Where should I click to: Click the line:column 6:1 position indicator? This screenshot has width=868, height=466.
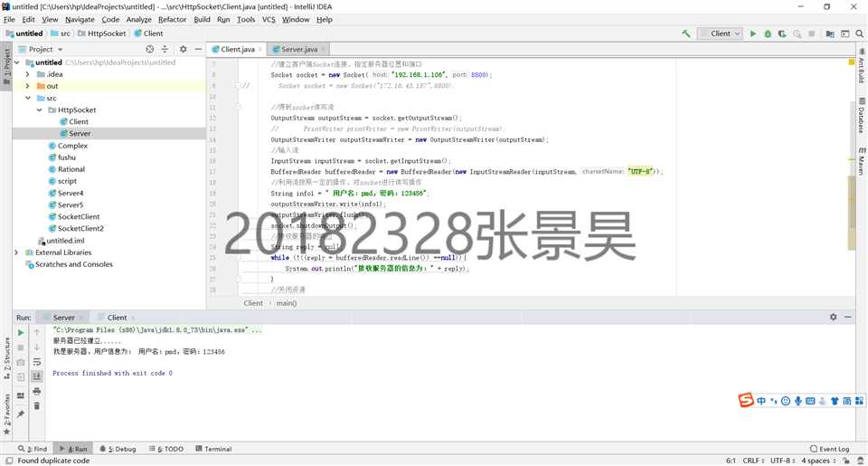(731, 461)
